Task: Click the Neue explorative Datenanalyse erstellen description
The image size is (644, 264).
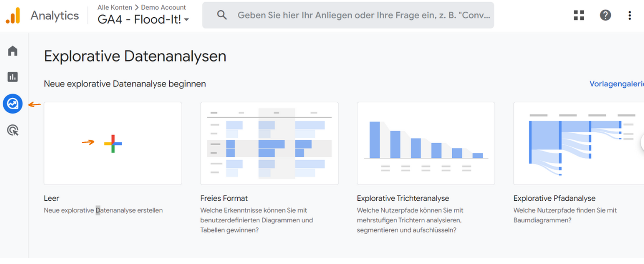Action: point(103,210)
